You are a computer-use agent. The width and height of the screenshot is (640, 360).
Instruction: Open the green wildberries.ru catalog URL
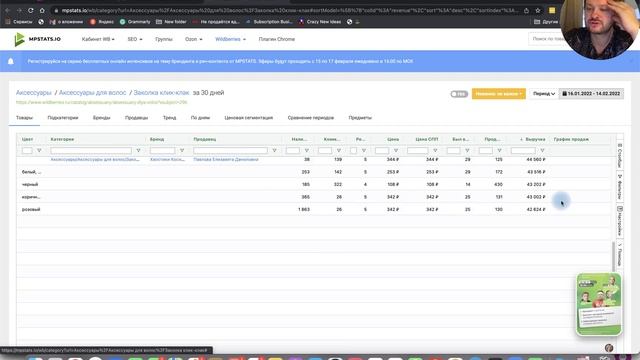(x=101, y=102)
